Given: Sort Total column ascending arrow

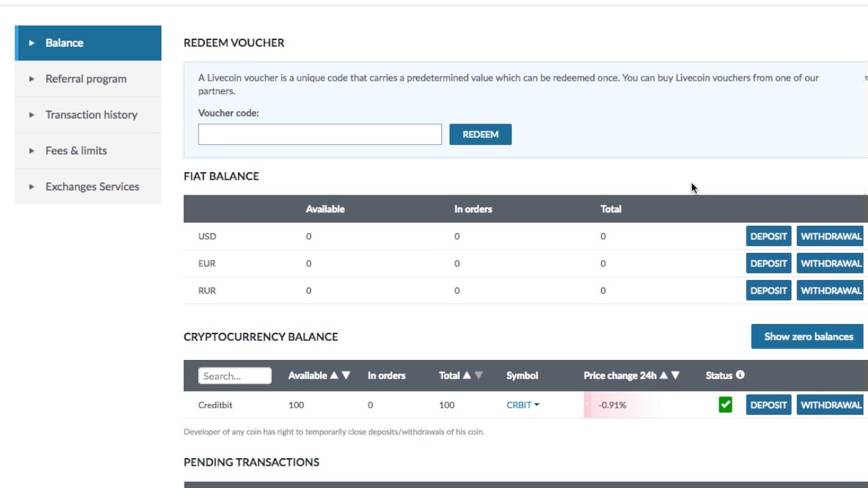Looking at the screenshot, I should pos(467,375).
